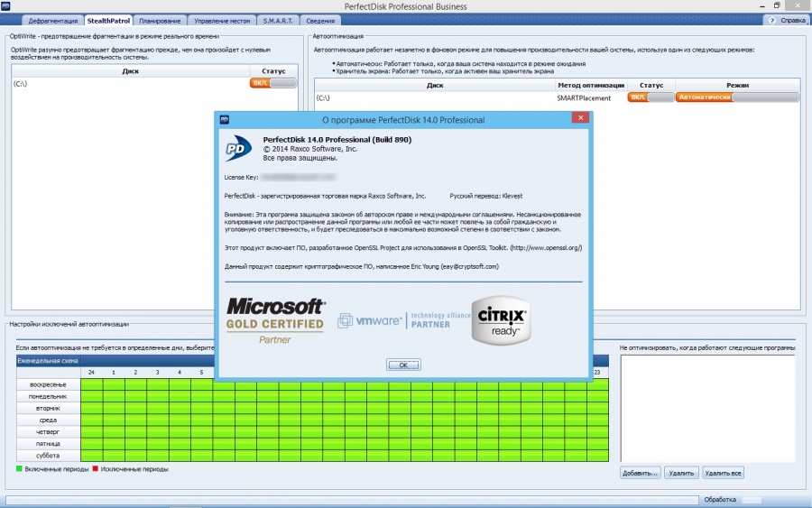Click the VMware technology alliance partner logo
The width and height of the screenshot is (812, 508).
[x=393, y=320]
